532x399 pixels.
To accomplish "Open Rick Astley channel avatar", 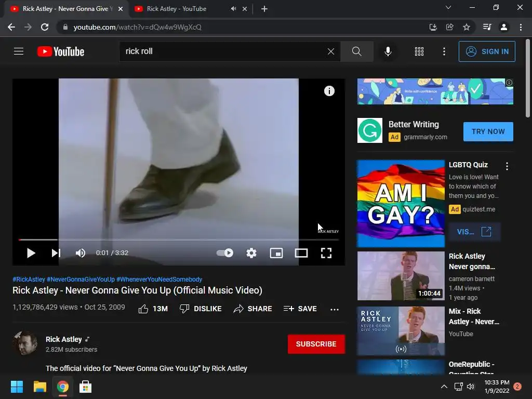I will tap(25, 343).
